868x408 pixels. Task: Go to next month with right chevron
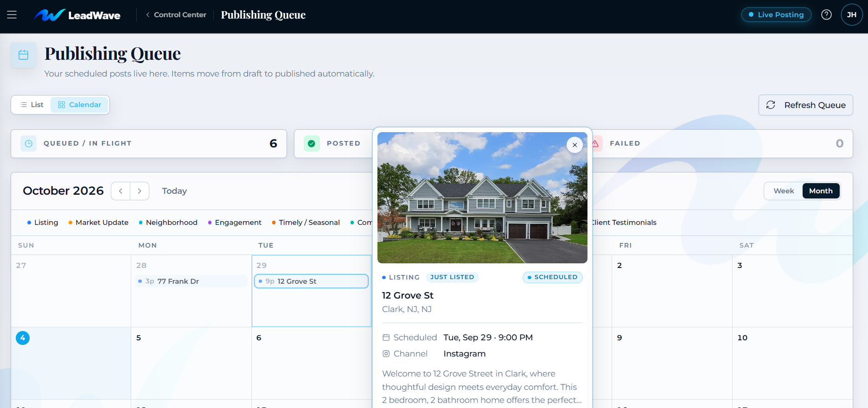140,191
